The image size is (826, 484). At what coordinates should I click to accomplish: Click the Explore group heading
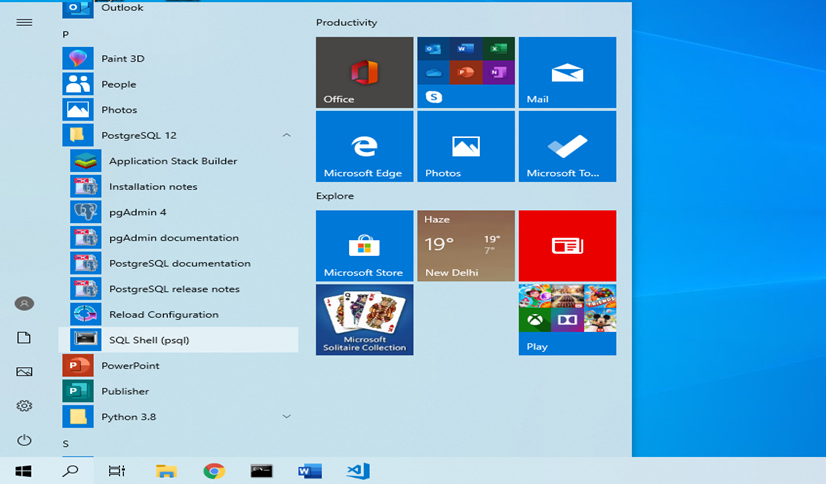click(x=335, y=196)
